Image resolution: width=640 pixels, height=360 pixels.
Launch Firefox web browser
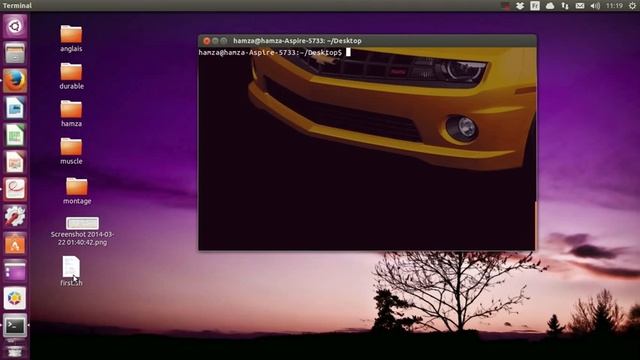[15, 80]
